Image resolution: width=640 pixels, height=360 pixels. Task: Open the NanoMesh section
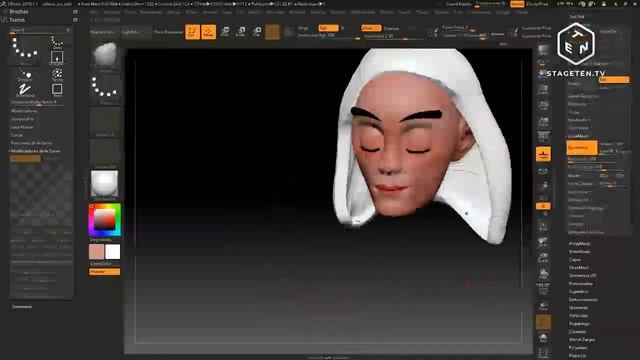coord(580,251)
